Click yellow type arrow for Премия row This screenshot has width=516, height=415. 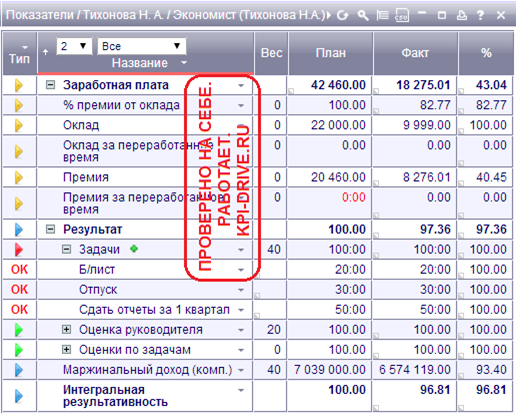19,177
